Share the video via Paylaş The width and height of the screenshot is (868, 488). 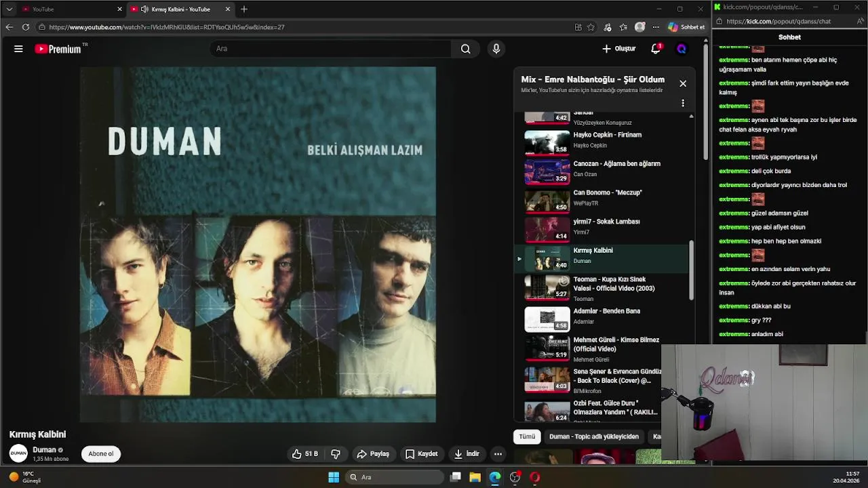coord(373,454)
